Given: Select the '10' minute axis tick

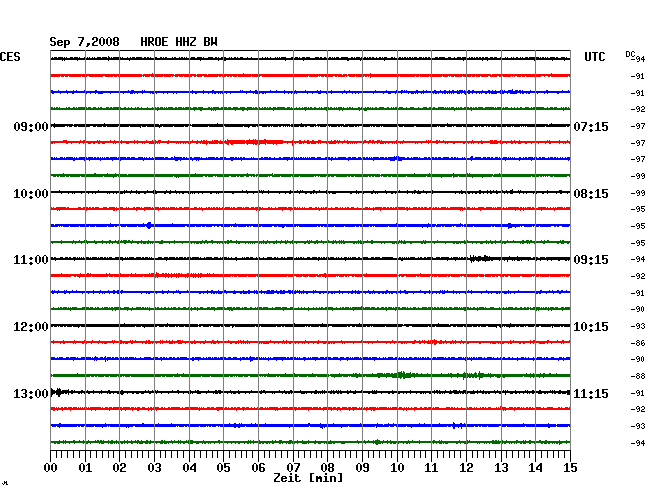Looking at the screenshot, I should (397, 467).
